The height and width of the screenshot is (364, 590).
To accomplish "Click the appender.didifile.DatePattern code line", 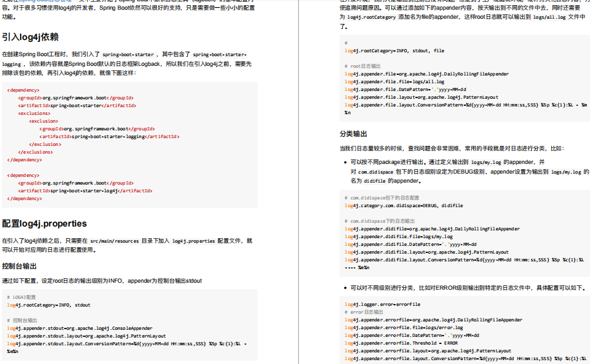I will pos(411,244).
